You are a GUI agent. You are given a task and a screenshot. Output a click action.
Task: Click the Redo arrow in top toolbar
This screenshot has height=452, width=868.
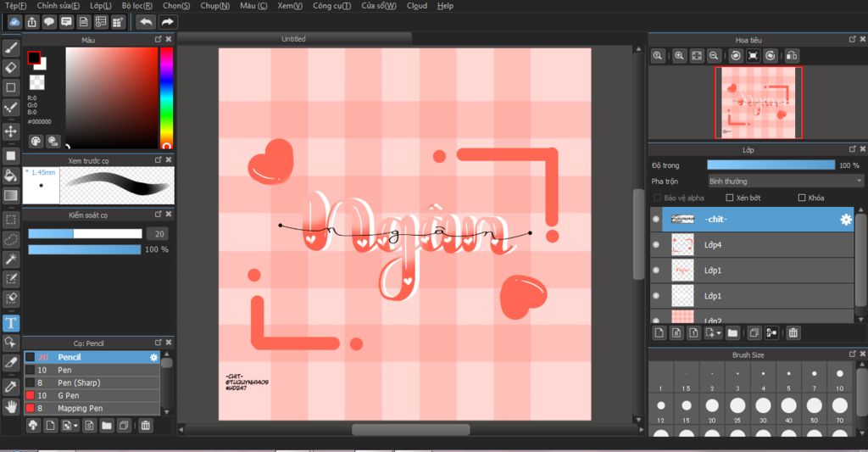[167, 22]
